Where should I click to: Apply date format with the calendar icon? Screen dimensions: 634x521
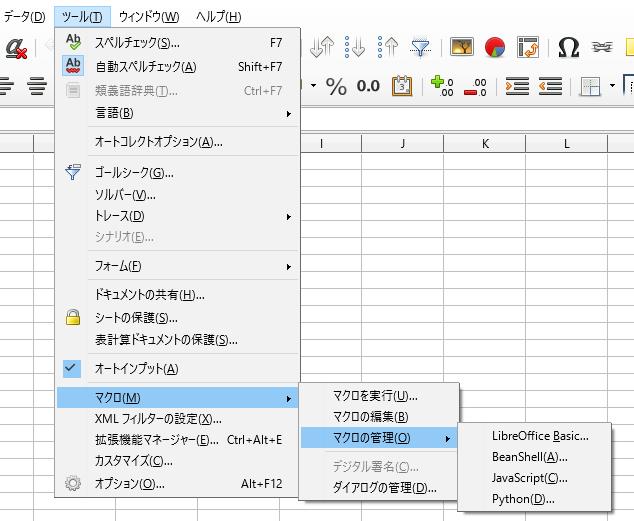[x=402, y=86]
